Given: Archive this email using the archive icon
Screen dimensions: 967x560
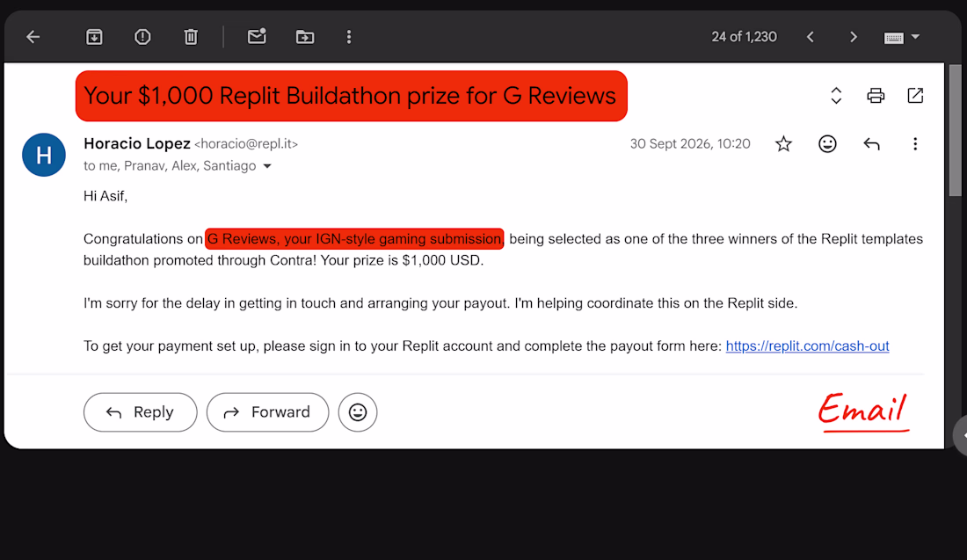Looking at the screenshot, I should [94, 37].
